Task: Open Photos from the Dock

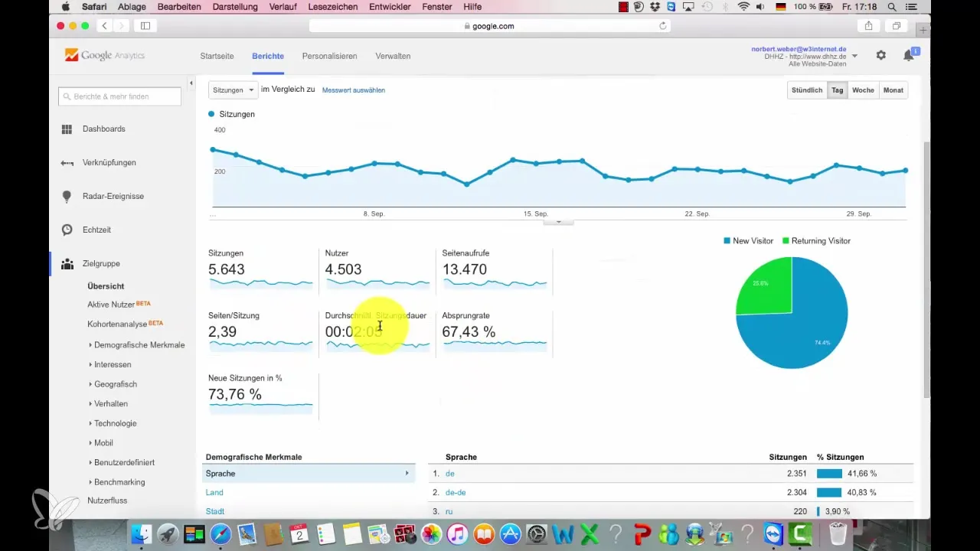Action: [x=432, y=534]
